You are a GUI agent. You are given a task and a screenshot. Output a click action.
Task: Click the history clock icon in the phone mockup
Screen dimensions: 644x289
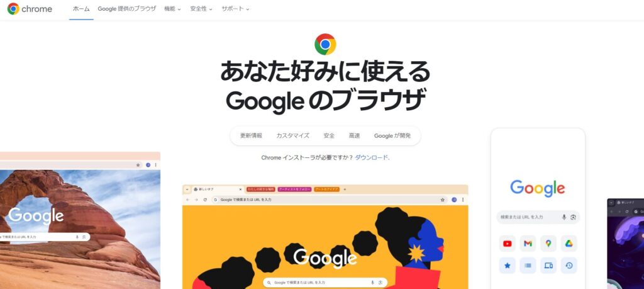tap(569, 266)
